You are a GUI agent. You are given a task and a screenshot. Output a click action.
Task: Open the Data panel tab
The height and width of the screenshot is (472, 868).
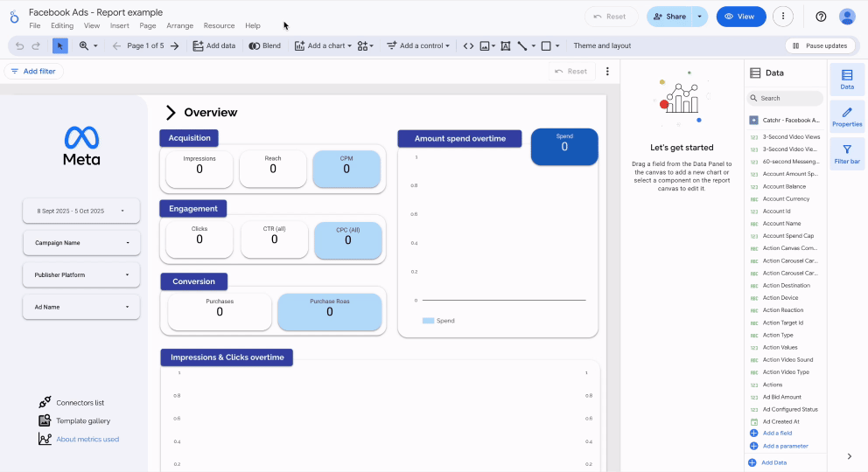click(847, 79)
